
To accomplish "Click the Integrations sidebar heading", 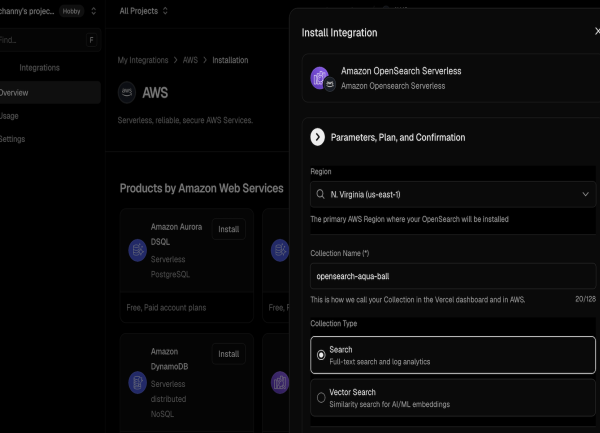I will tap(39, 68).
